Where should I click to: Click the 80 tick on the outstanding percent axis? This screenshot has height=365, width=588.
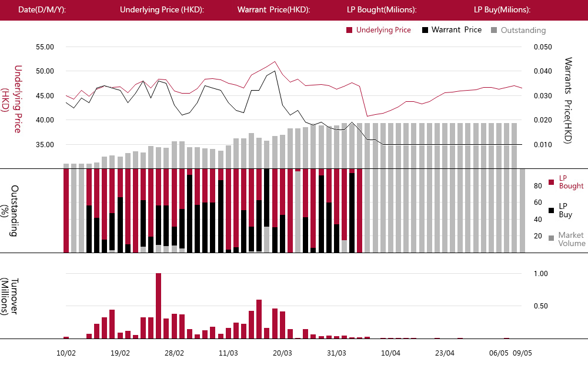[x=538, y=186]
